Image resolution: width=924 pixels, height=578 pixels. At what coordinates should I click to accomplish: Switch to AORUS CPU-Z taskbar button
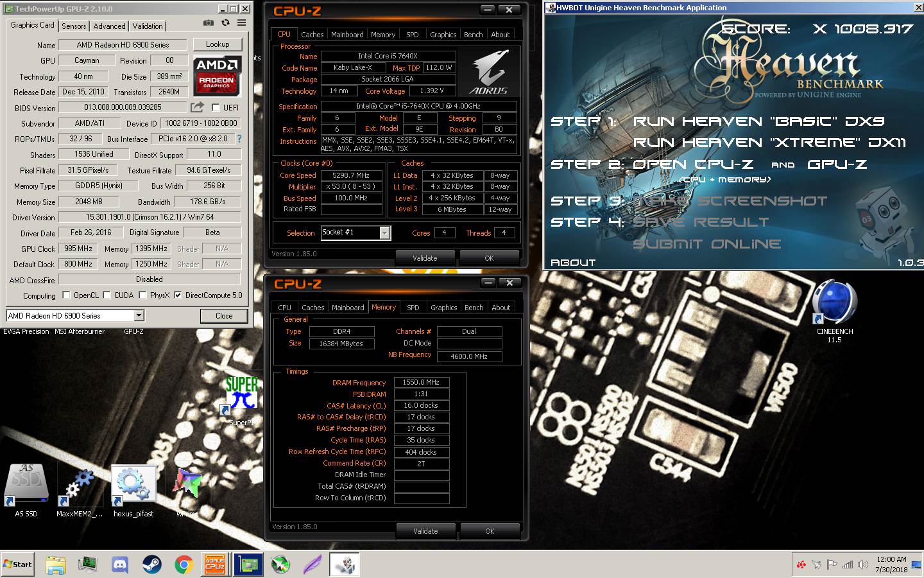click(x=215, y=565)
